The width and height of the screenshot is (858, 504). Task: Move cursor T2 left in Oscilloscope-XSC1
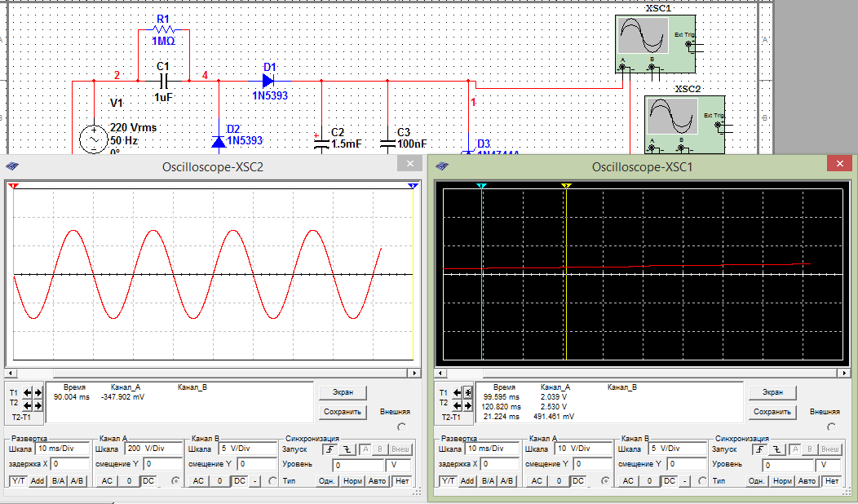point(458,405)
